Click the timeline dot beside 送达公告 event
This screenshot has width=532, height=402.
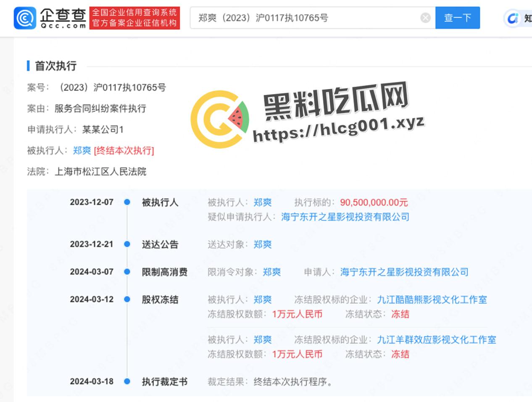[x=127, y=244]
